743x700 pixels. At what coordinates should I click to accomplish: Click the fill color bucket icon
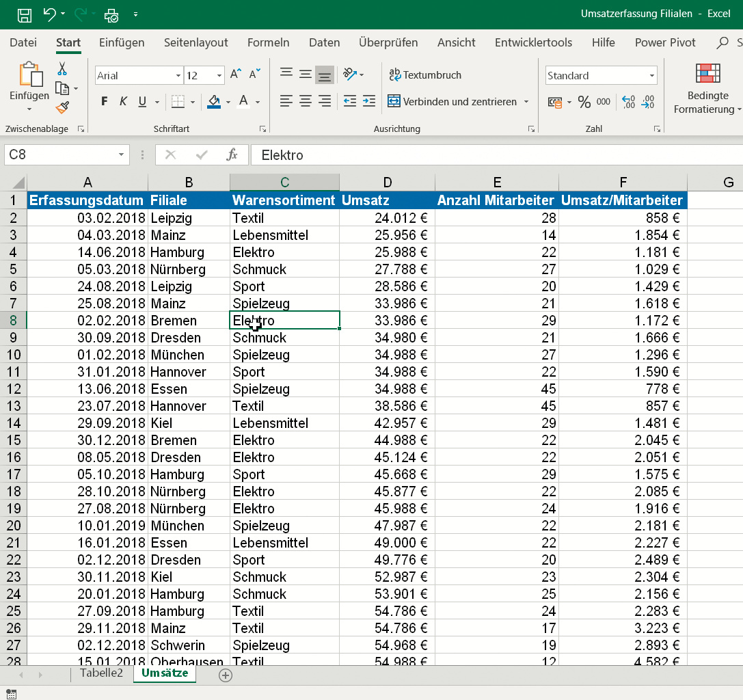coord(214,101)
